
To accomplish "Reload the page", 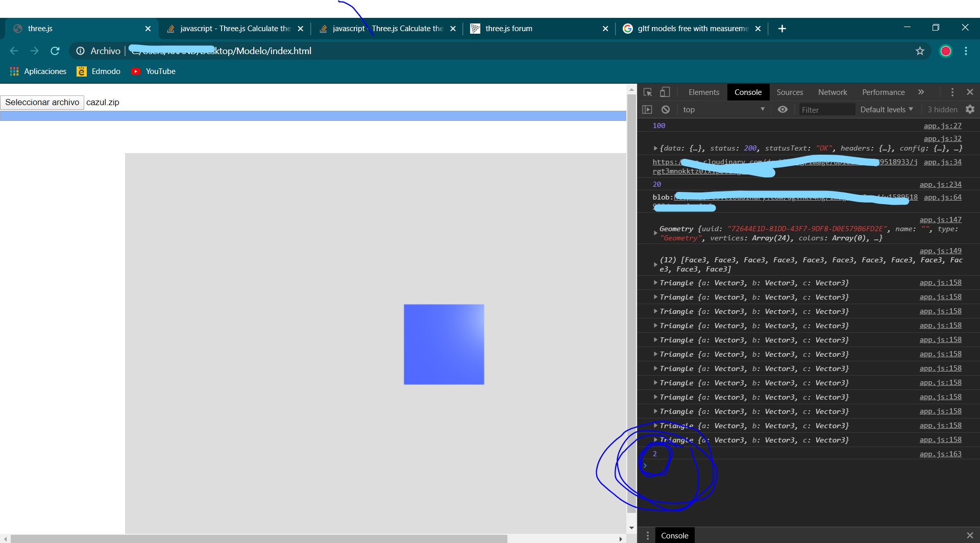I will pyautogui.click(x=55, y=51).
